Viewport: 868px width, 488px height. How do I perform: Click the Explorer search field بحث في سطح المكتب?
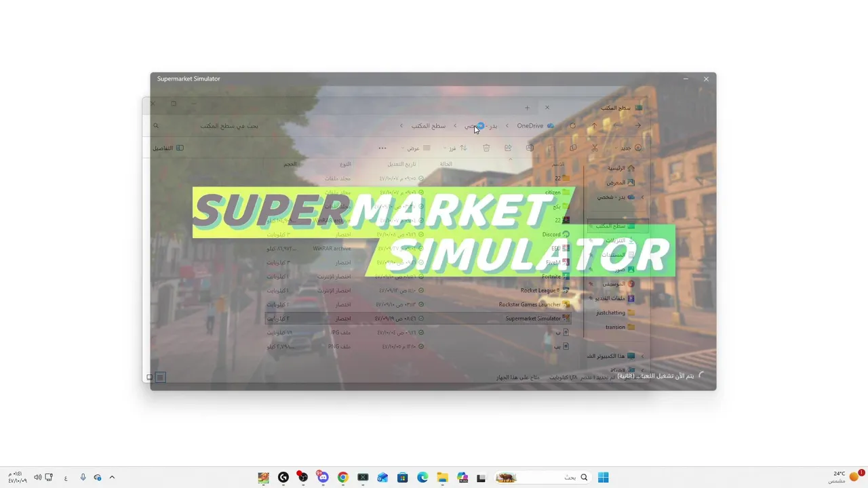coord(207,125)
